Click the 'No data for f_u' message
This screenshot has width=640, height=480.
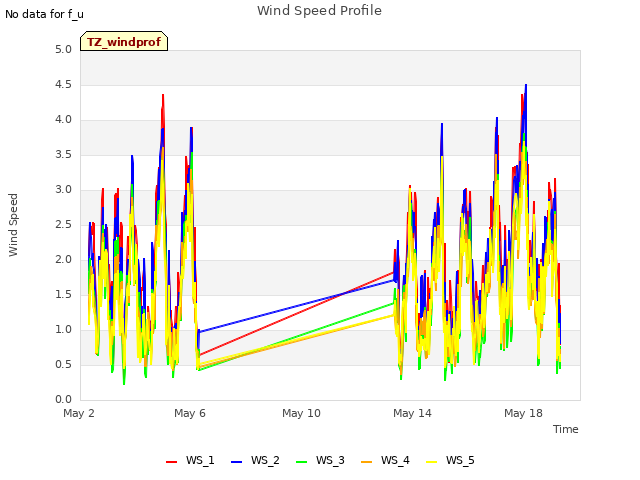click(44, 14)
